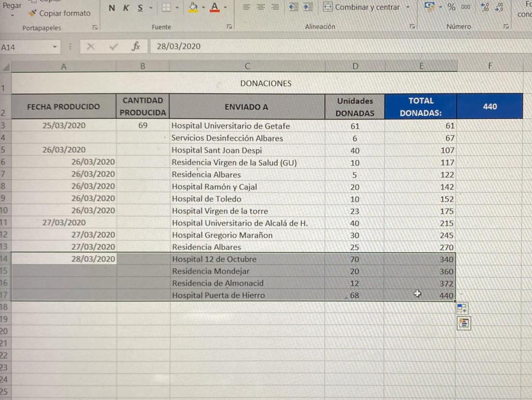Select column C header

[247, 66]
